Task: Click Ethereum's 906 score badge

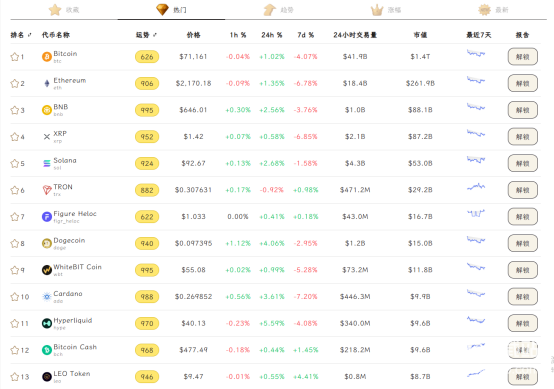Action: (x=147, y=83)
